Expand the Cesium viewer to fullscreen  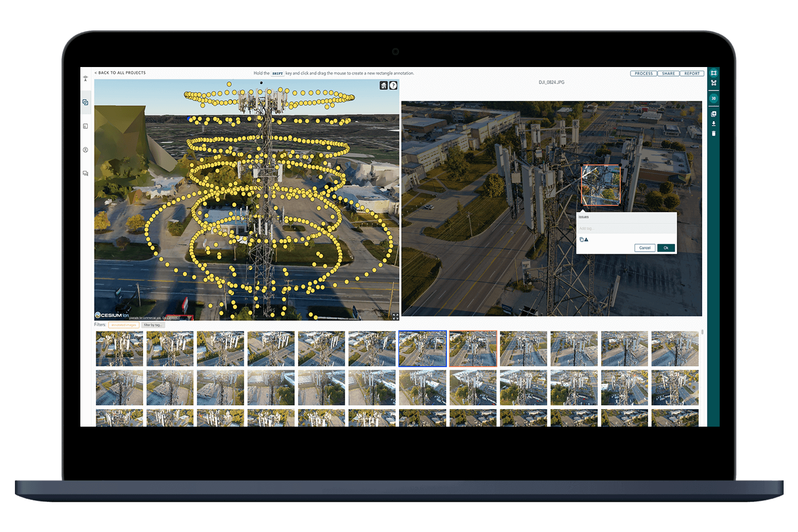pyautogui.click(x=395, y=316)
